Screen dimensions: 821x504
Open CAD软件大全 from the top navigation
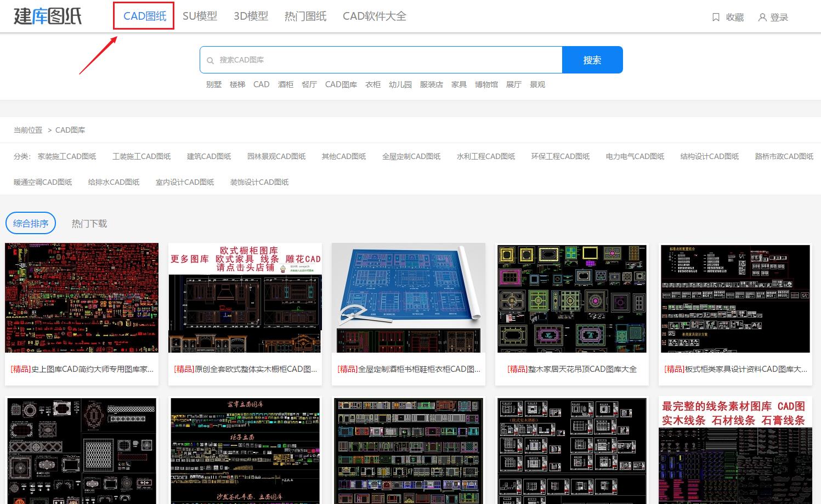(374, 16)
